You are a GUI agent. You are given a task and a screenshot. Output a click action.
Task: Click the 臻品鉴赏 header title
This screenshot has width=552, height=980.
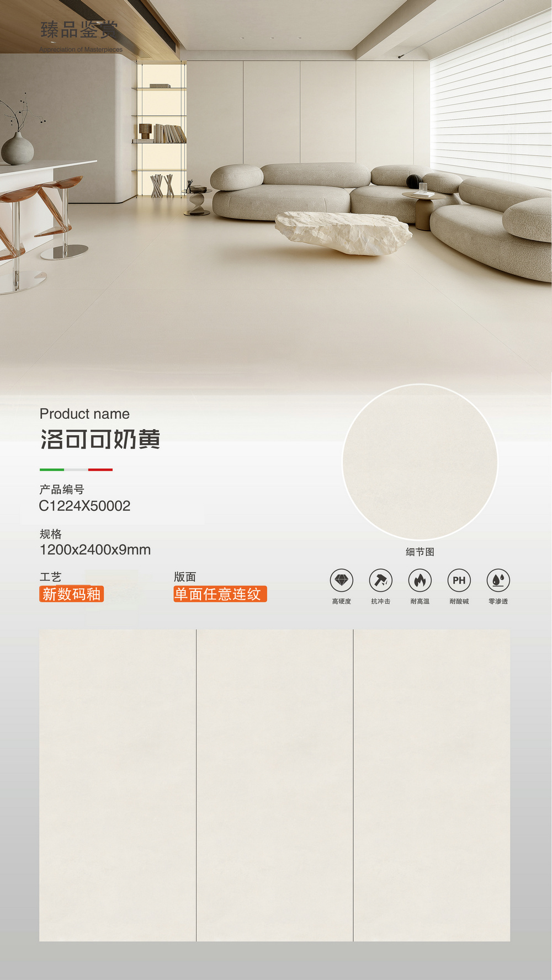[x=79, y=30]
